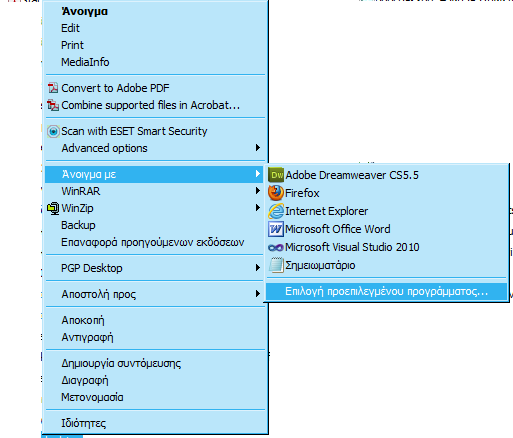Click the Internet Explorer icon
The image size is (513, 438).
276,211
